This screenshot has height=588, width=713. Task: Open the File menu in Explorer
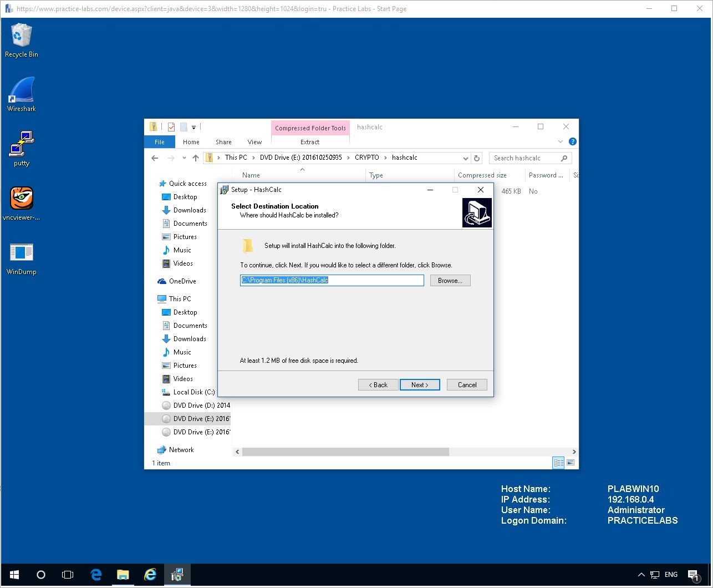[x=159, y=142]
